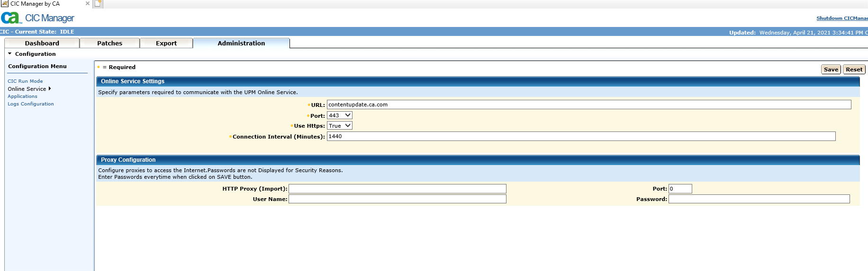Image resolution: width=868 pixels, height=271 pixels.
Task: Focus the proxy Password field
Action: click(x=759, y=199)
